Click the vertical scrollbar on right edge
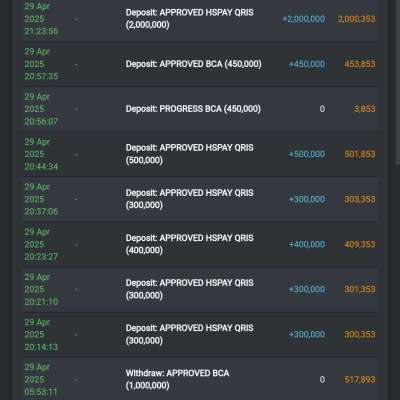Viewport: 400px width, 400px height. (x=397, y=83)
